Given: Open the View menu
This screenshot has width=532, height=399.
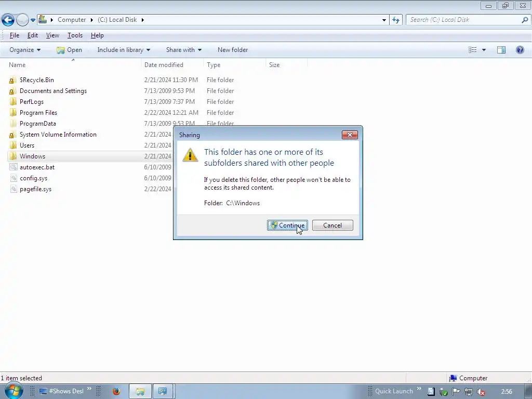Looking at the screenshot, I should click(52, 35).
